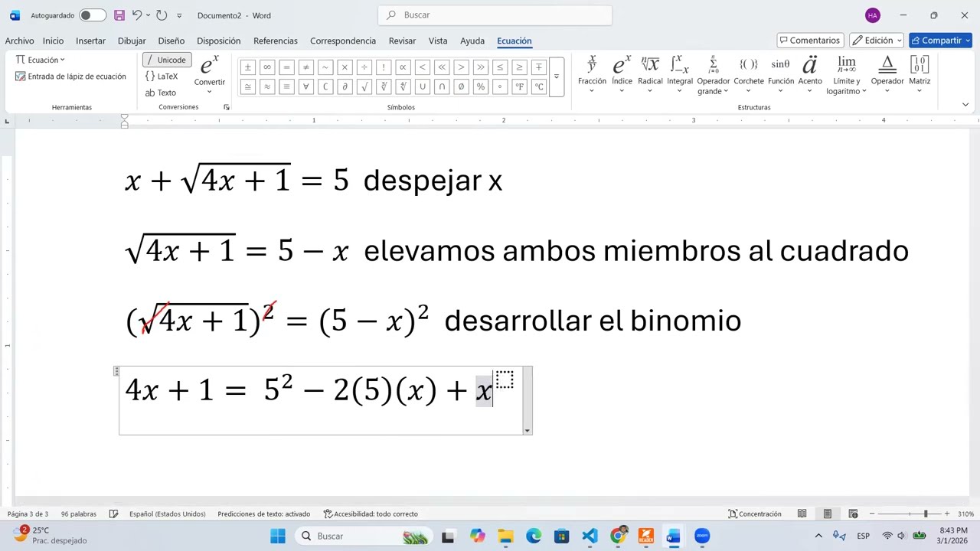The height and width of the screenshot is (551, 980).
Task: Expand the symbols gallery More arrow
Action: (557, 77)
